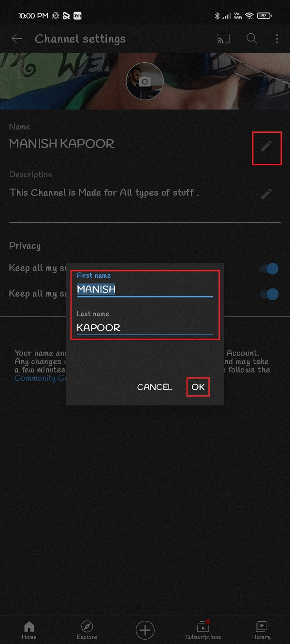
Task: Edit description using the pencil icon
Action: pyautogui.click(x=267, y=194)
